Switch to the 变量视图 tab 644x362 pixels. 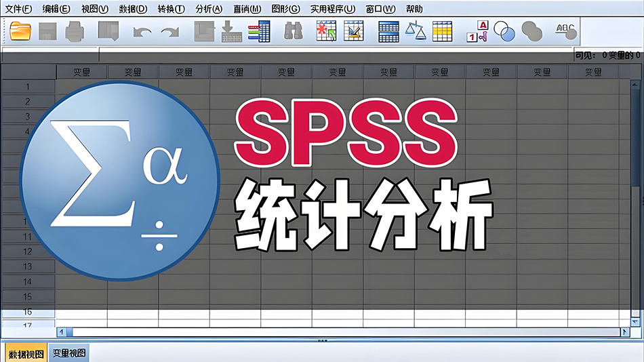(69, 353)
